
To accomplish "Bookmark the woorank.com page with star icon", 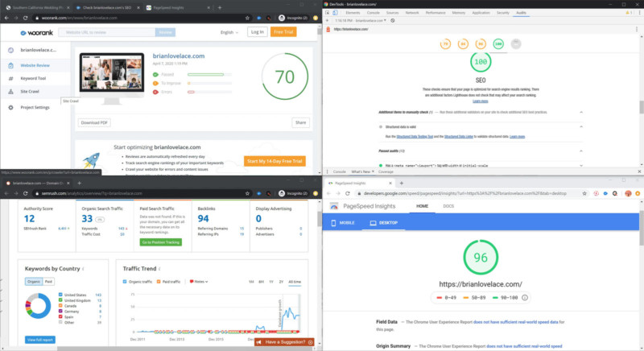I will click(247, 18).
